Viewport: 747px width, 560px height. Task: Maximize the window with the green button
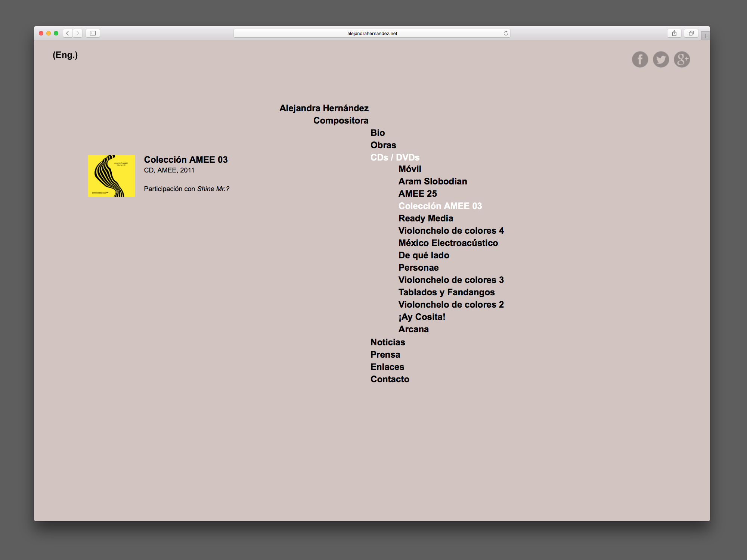tap(56, 33)
